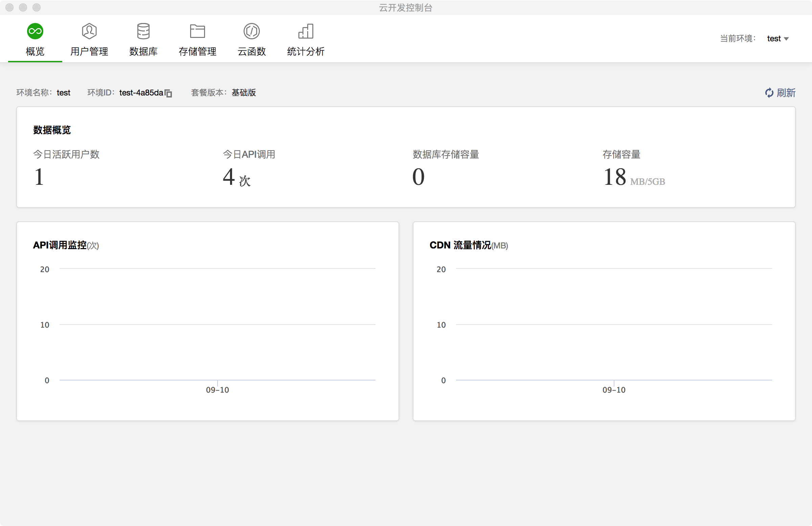Click the environment ID text test-4a85da
This screenshot has height=526, width=812.
141,93
